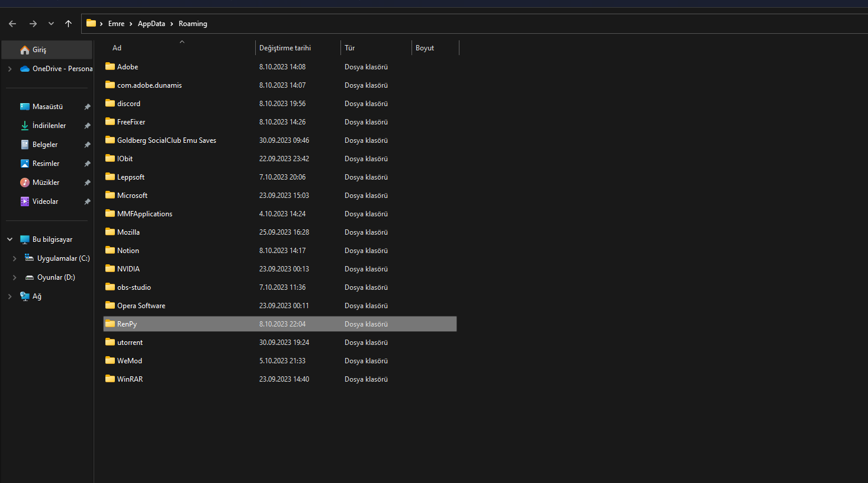The width and height of the screenshot is (868, 483).
Task: Select the Oyunlar (D:) drive
Action: [50, 277]
